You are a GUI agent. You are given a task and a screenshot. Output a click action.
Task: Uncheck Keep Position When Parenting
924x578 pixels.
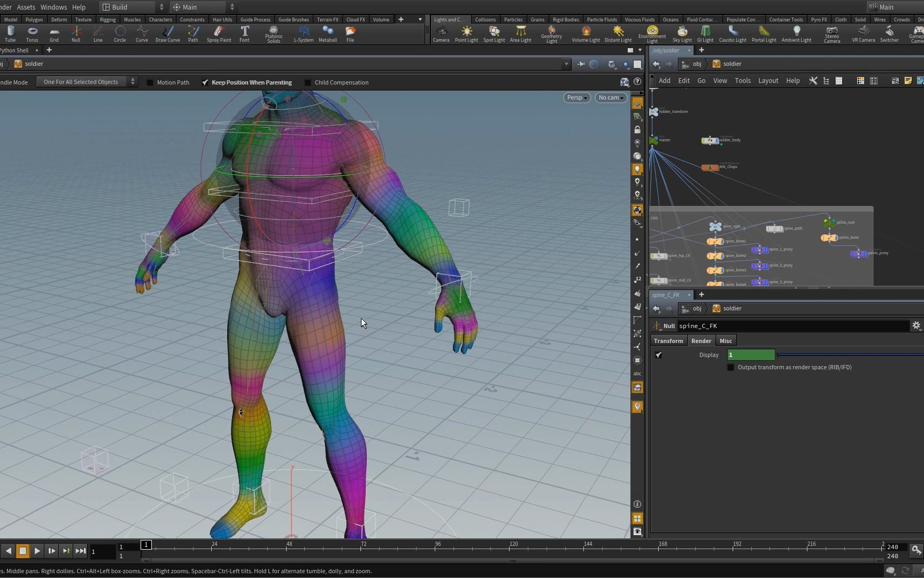[205, 82]
